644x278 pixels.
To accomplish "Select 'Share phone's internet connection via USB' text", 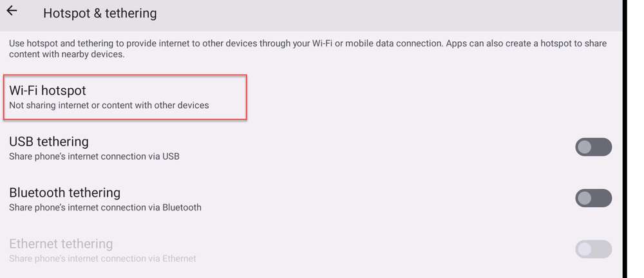I will tap(94, 156).
